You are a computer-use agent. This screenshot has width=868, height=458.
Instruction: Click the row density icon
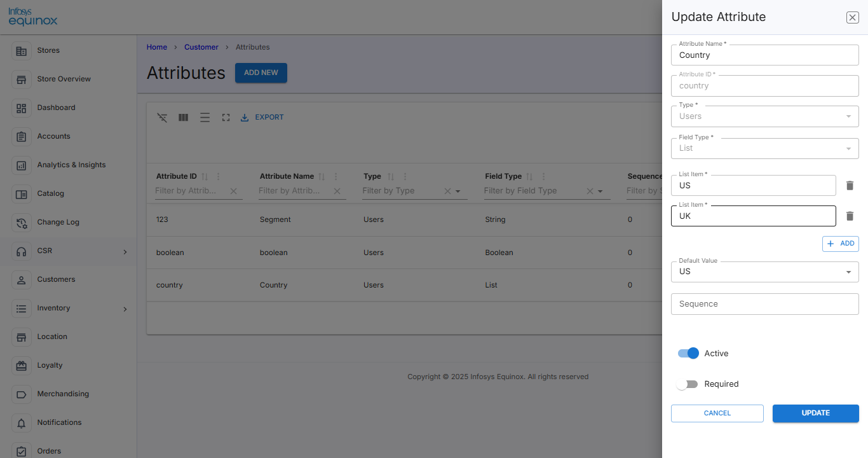pyautogui.click(x=205, y=118)
